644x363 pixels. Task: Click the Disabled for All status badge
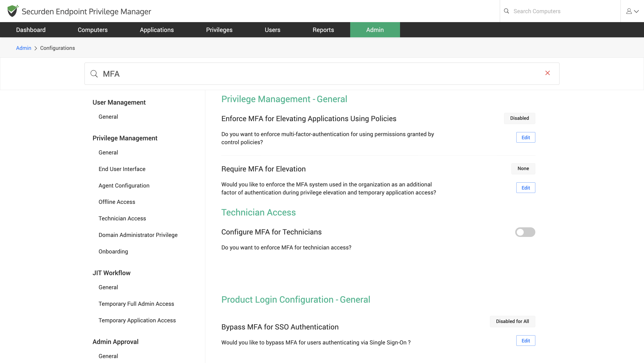[x=513, y=321]
